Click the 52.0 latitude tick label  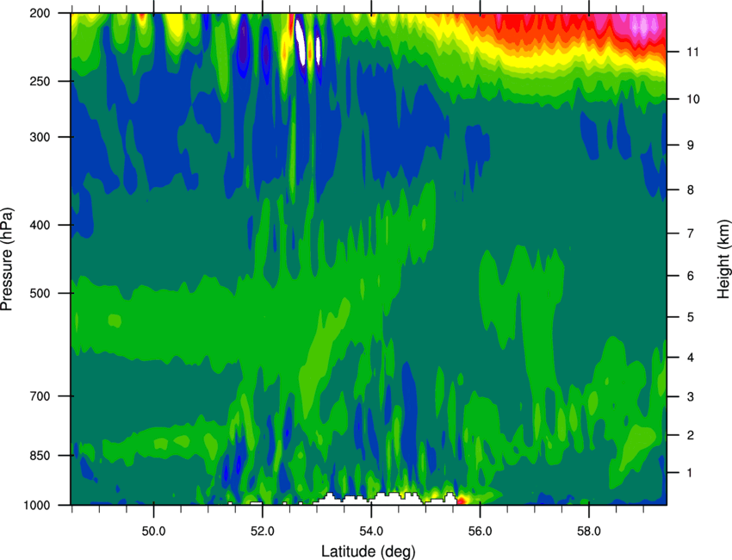click(263, 532)
